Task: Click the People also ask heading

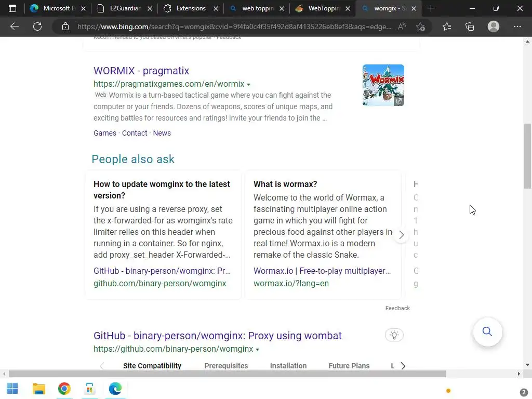Action: pyautogui.click(x=133, y=159)
